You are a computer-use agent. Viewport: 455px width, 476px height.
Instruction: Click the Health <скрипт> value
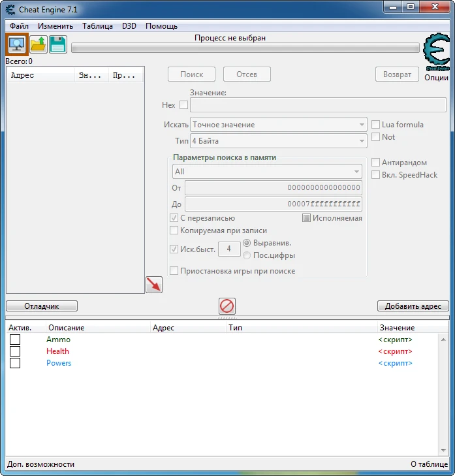pos(395,351)
